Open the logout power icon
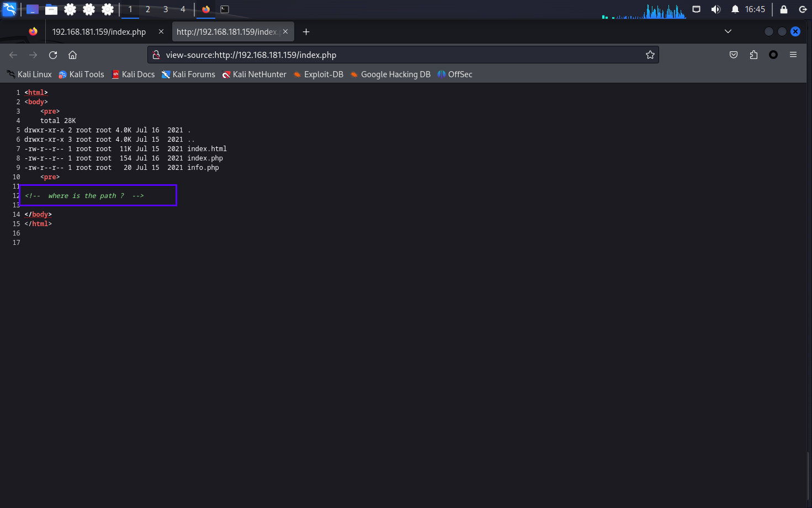Viewport: 812px width, 508px height. [803, 9]
